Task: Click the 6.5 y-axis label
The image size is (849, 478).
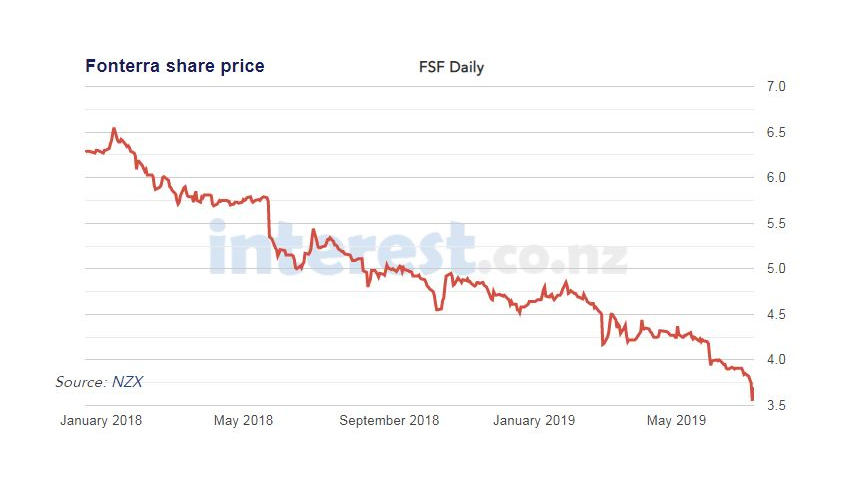Action: [x=776, y=132]
